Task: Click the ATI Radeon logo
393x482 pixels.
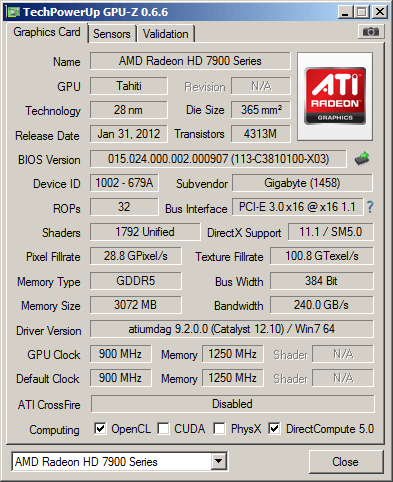Action: pos(335,96)
